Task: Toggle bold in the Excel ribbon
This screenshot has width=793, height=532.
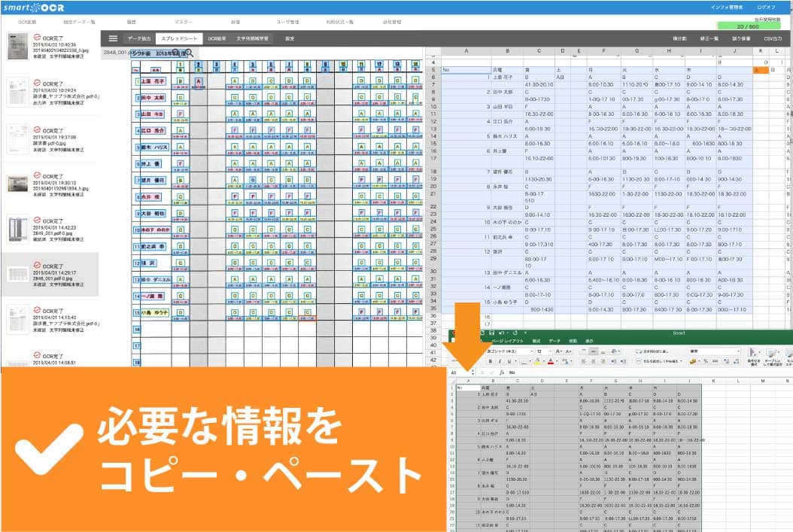Action: (491, 362)
